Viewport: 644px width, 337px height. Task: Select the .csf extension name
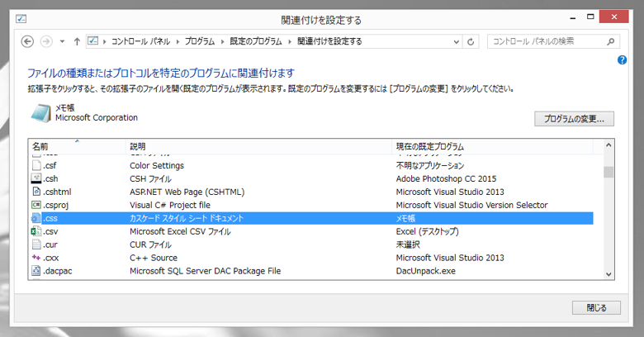(x=50, y=166)
